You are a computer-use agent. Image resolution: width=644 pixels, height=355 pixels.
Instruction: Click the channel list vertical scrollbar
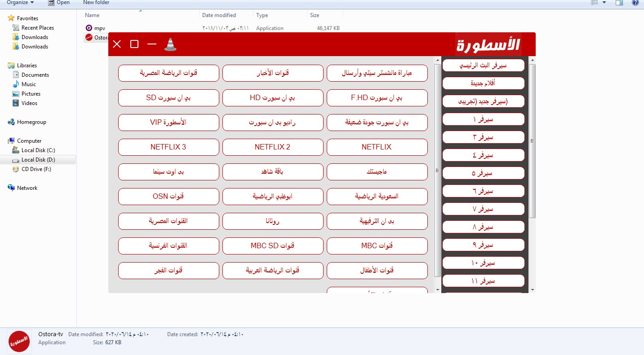coord(438,171)
